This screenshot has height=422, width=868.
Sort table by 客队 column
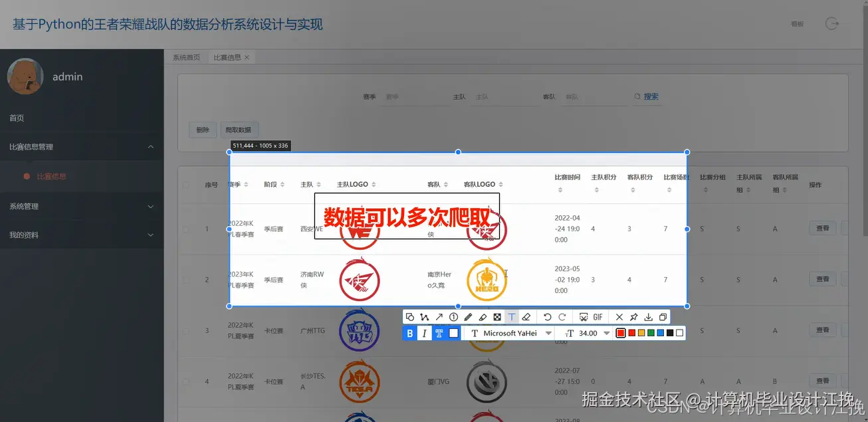445,185
